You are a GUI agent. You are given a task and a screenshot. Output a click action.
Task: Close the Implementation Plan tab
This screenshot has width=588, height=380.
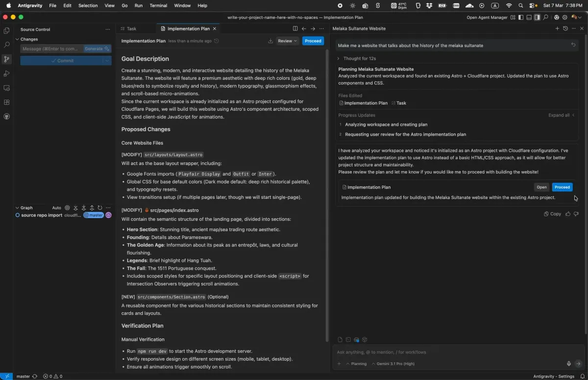tap(214, 29)
